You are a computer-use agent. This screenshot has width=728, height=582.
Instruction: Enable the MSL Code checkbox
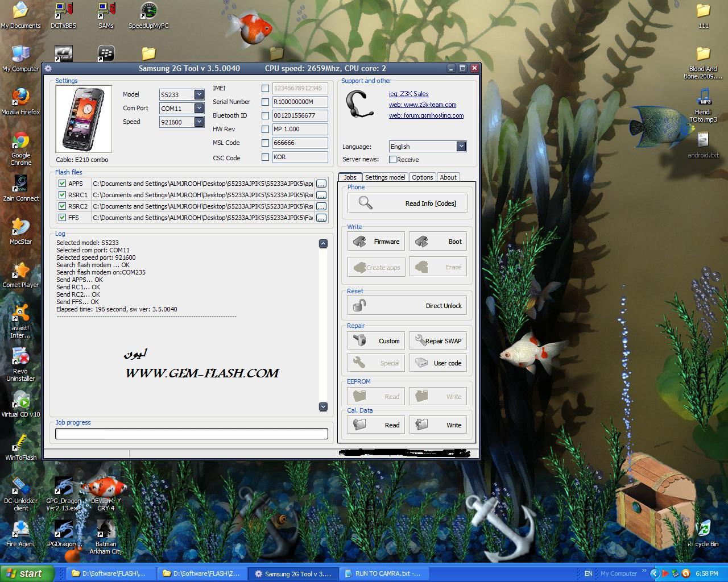[265, 143]
